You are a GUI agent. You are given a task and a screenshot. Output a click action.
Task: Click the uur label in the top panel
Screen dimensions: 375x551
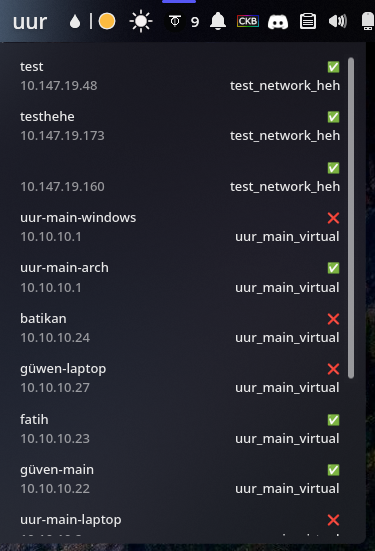point(30,22)
